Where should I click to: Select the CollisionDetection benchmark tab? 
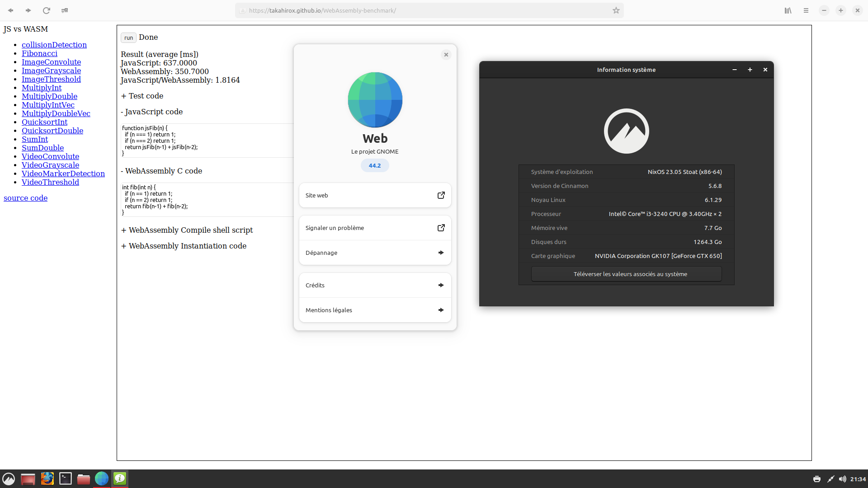[x=53, y=44]
